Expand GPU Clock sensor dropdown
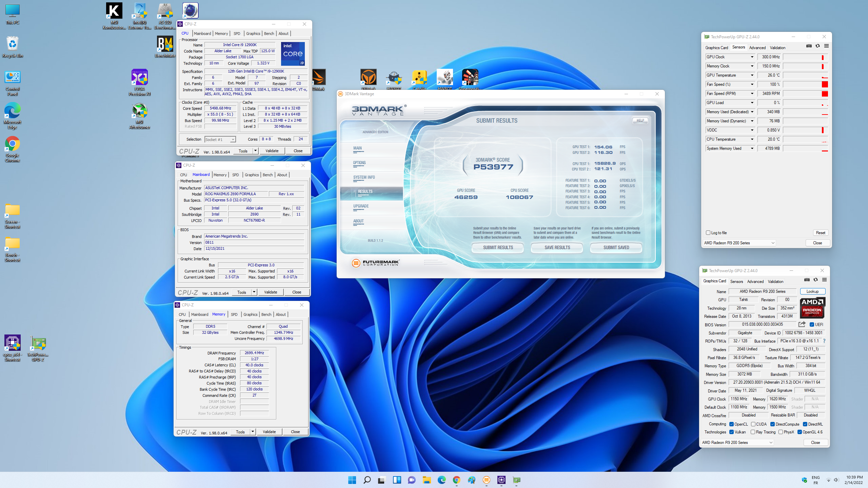Image resolution: width=868 pixels, height=488 pixels. pos(752,57)
